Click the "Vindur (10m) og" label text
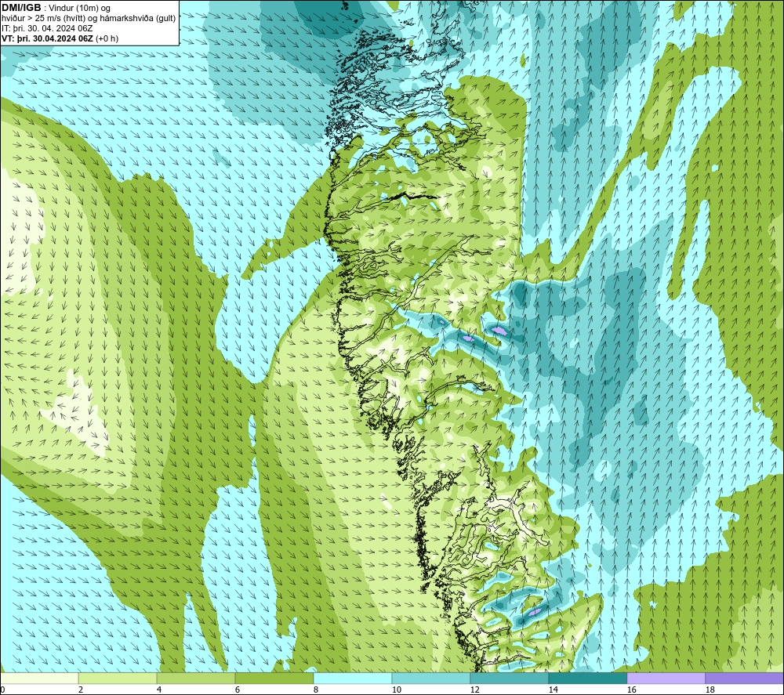Screen dimensions: 784x695 [79, 8]
